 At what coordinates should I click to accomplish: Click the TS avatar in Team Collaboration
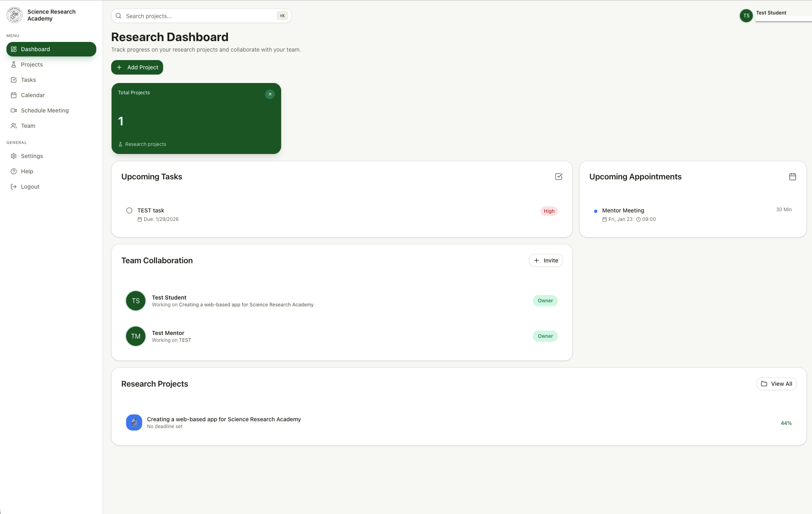(x=136, y=301)
